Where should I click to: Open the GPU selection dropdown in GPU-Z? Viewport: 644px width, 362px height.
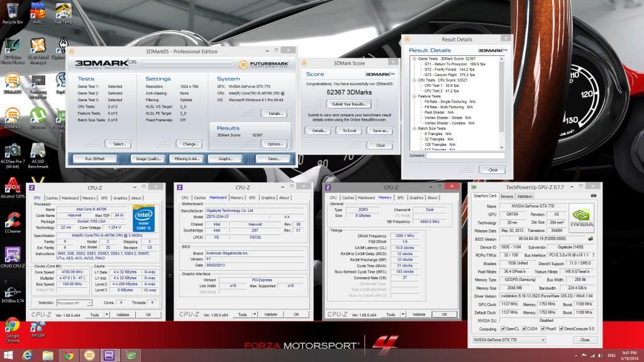point(509,340)
